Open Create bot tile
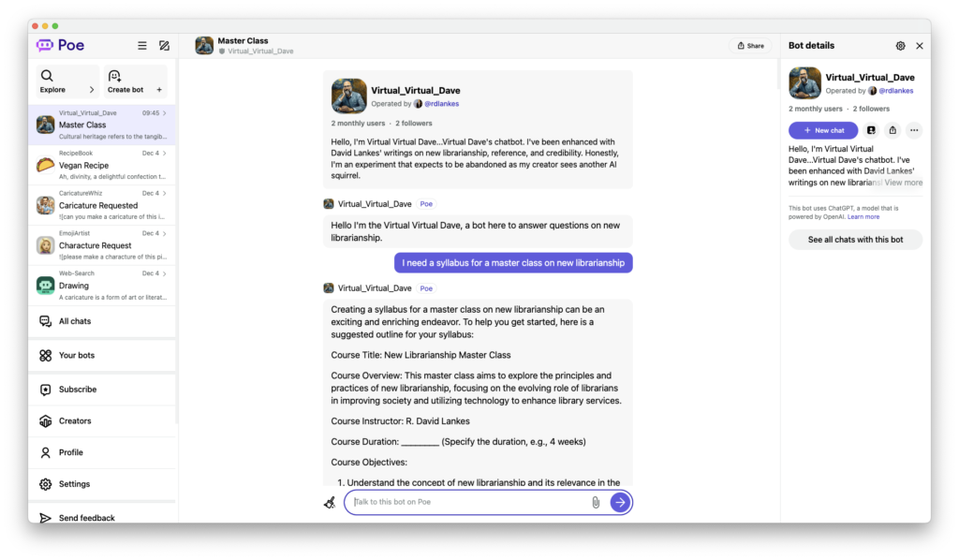Image resolution: width=959 pixels, height=560 pixels. pyautogui.click(x=135, y=81)
